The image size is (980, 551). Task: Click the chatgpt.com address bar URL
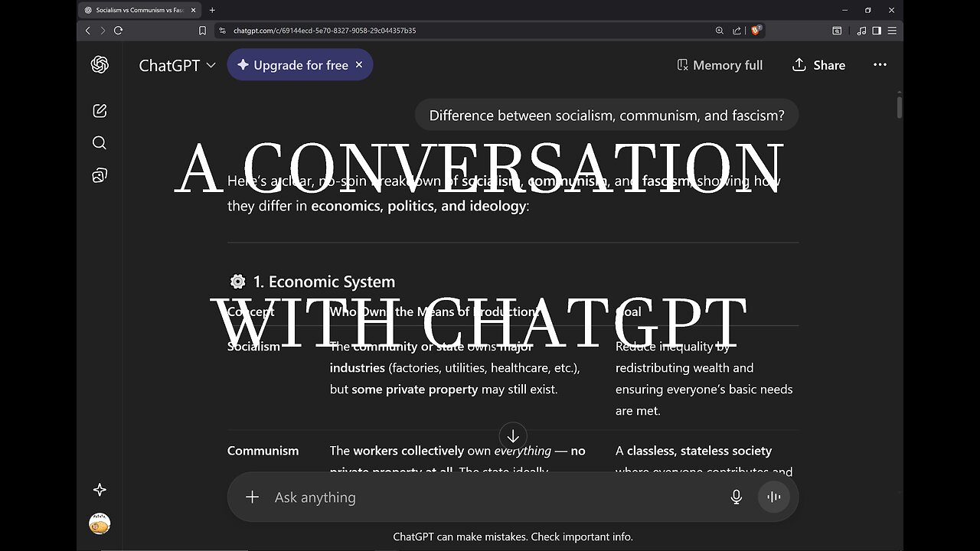[x=325, y=31]
